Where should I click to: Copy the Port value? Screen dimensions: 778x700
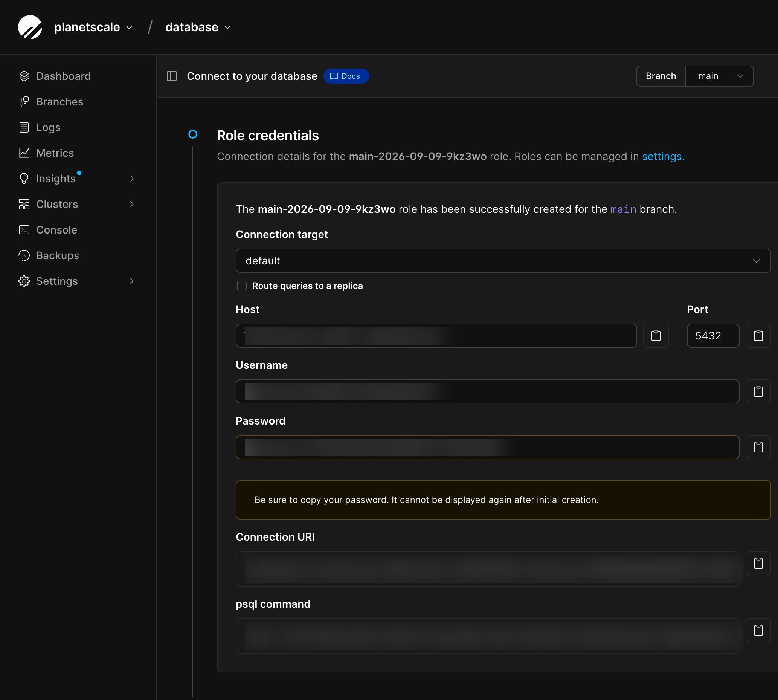click(758, 336)
